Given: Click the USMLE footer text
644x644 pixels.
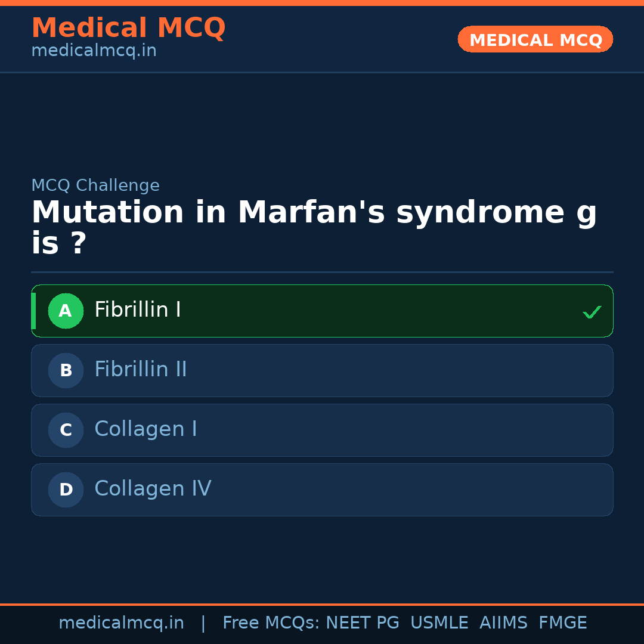Looking at the screenshot, I should pyautogui.click(x=439, y=623).
